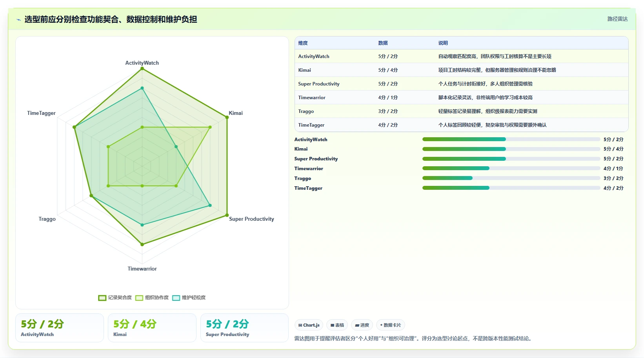Click the Traggo progress bar
Image resolution: width=644 pixels, height=358 pixels.
tap(511, 178)
